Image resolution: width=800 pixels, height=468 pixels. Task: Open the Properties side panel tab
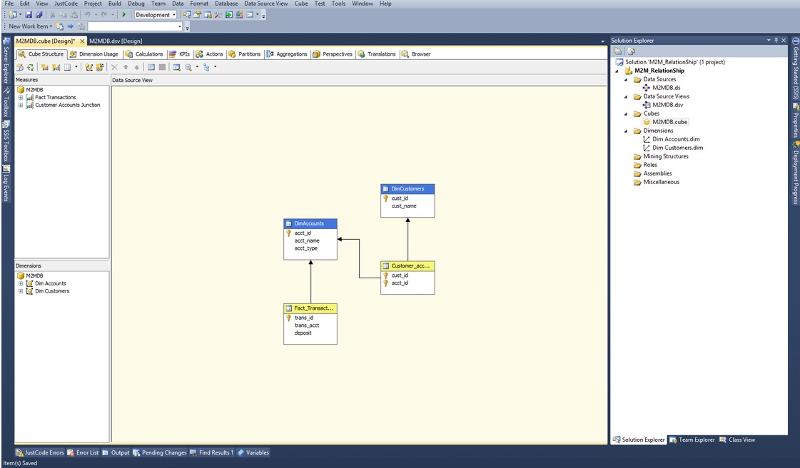[795, 120]
